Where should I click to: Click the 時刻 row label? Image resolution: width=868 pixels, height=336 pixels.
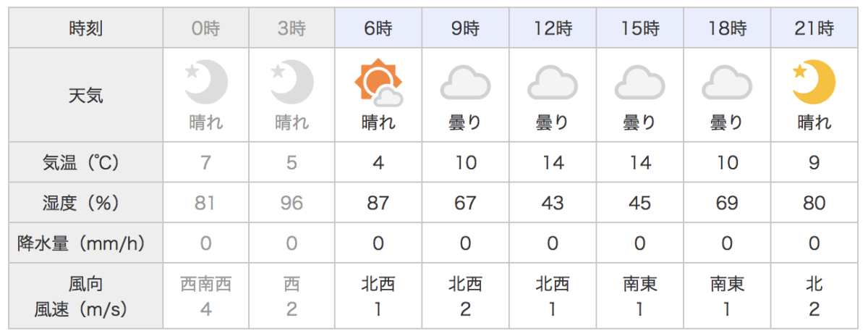coord(86,29)
